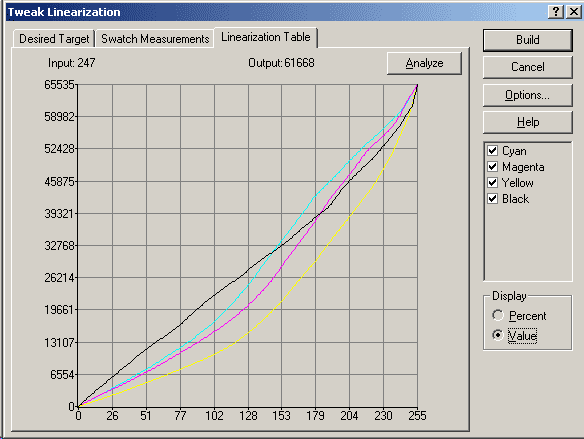Viewport: 584px width, 439px height.
Task: Select the Value display radio button
Action: pos(498,335)
